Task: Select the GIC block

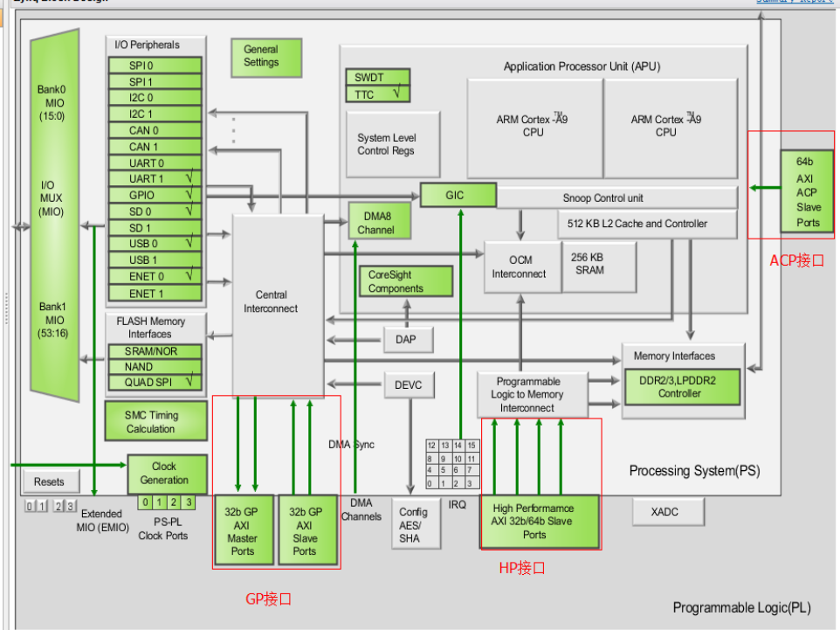Action: [x=458, y=195]
